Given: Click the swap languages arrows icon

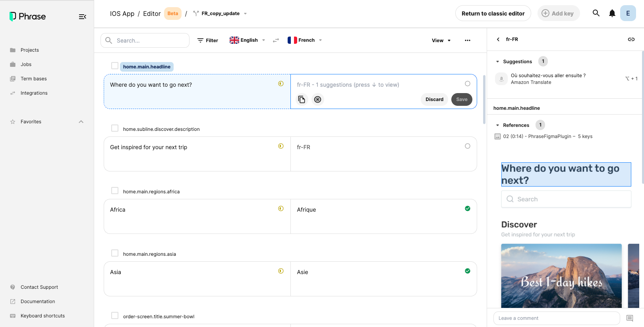Looking at the screenshot, I should pyautogui.click(x=276, y=41).
